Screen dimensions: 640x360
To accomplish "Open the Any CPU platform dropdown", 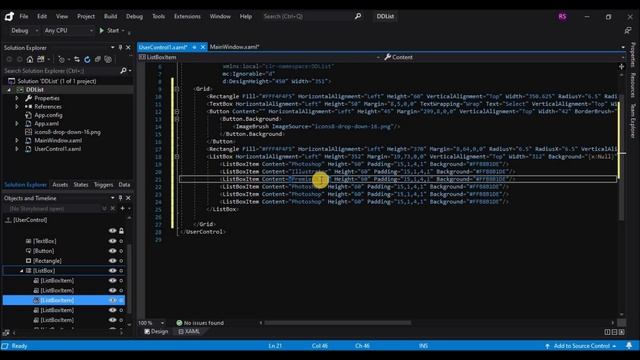I will coord(68,31).
